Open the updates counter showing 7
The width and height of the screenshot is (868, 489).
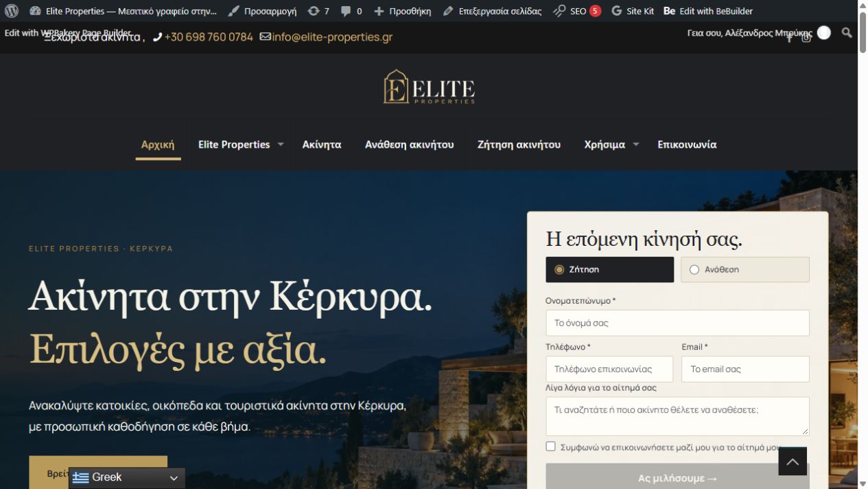point(318,11)
